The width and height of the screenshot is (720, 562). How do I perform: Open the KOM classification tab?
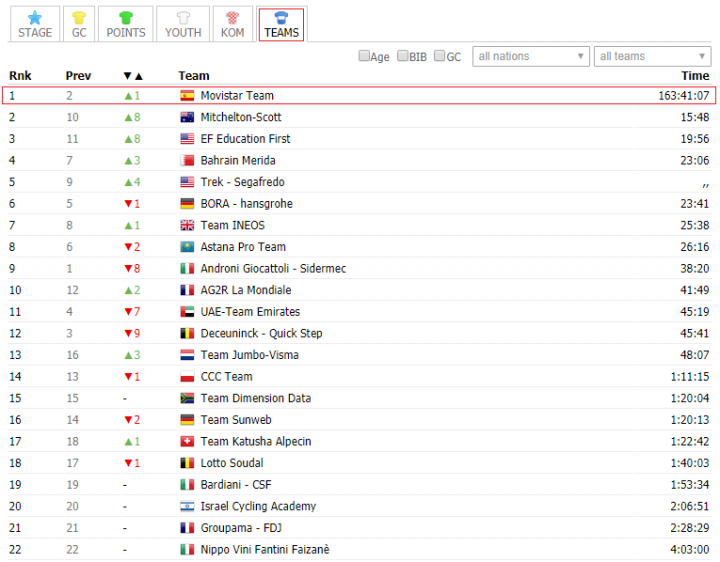coord(232,24)
